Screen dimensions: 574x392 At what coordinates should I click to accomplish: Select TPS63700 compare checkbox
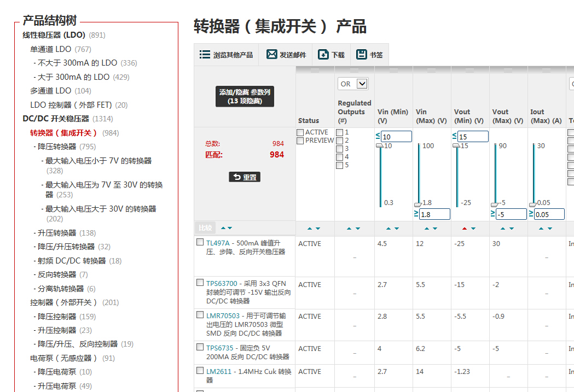click(x=200, y=282)
